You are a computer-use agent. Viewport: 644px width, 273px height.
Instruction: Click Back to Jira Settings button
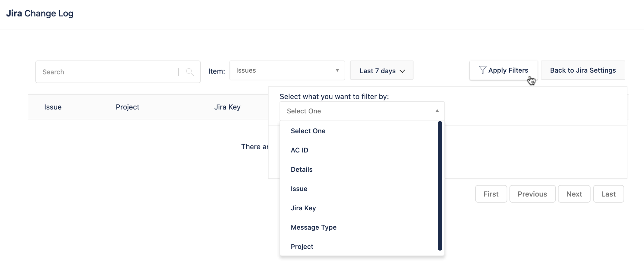click(x=583, y=70)
